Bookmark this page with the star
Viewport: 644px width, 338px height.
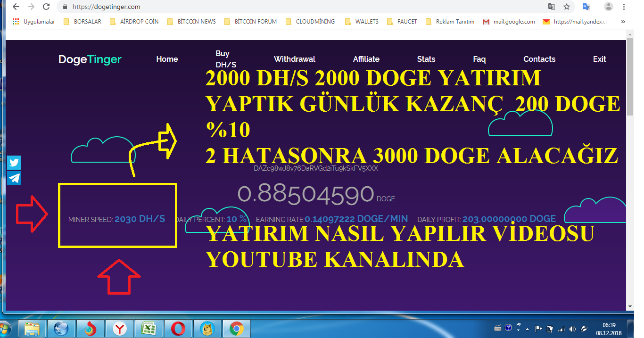(567, 7)
